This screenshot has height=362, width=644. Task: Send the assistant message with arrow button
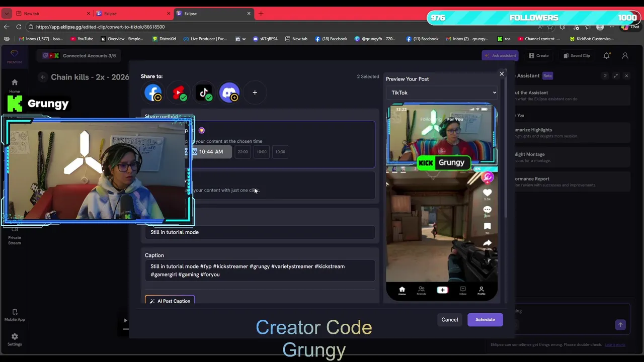pos(620,325)
